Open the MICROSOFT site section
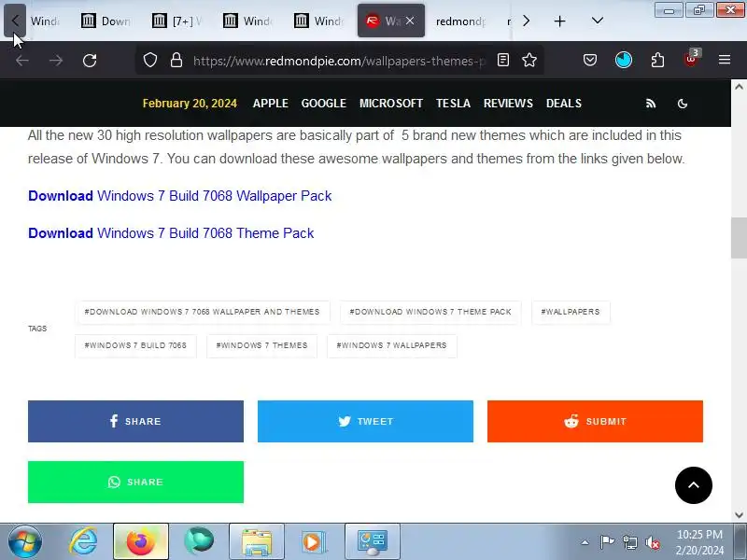 coord(391,104)
